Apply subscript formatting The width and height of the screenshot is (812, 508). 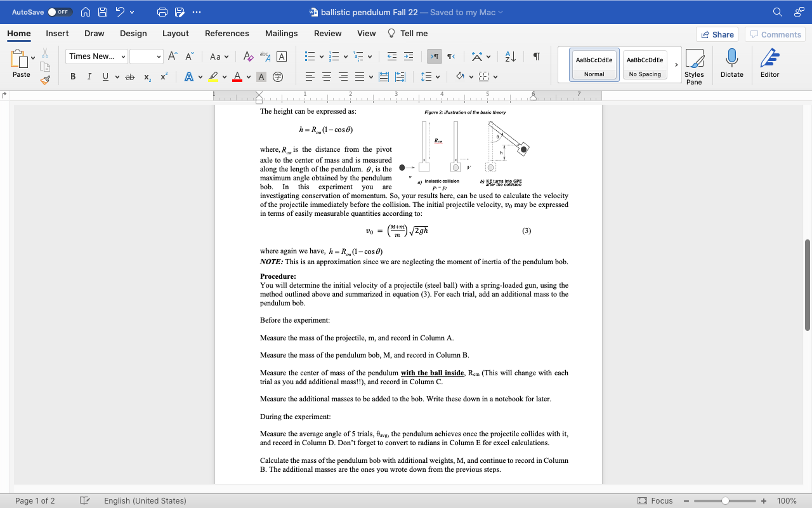(147, 77)
